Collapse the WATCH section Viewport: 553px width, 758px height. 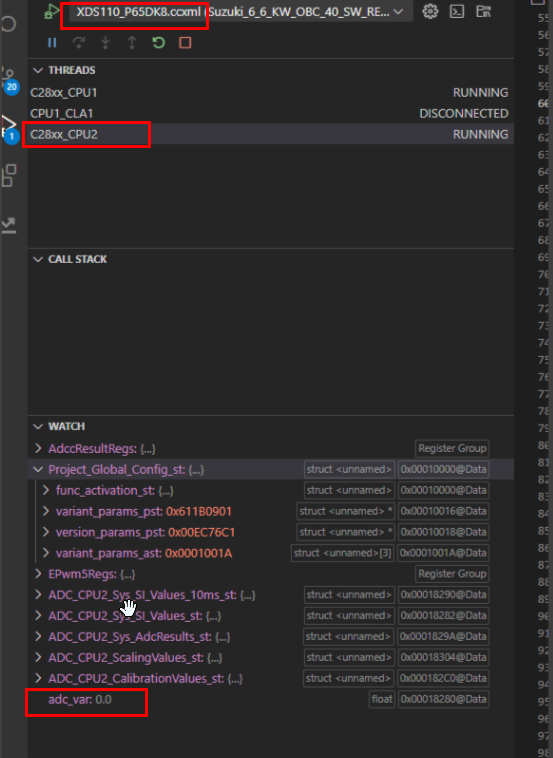coord(38,427)
